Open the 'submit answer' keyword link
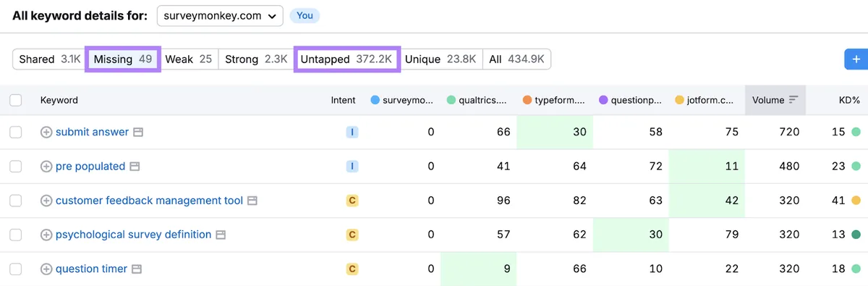 tap(92, 132)
